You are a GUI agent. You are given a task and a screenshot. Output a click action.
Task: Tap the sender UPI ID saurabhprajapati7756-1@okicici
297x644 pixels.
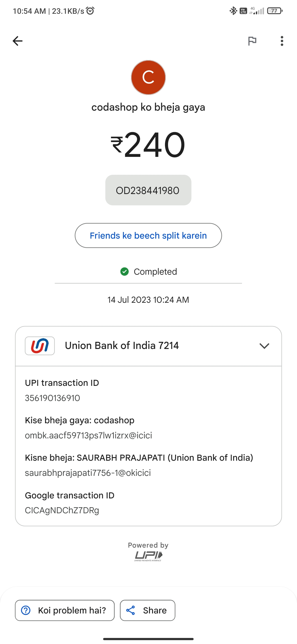tap(88, 473)
